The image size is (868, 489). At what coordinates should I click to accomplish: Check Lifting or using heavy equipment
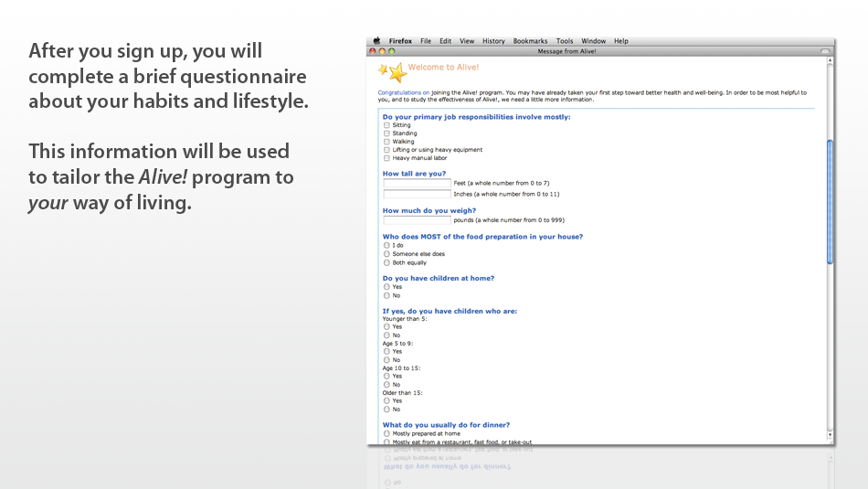[x=386, y=150]
